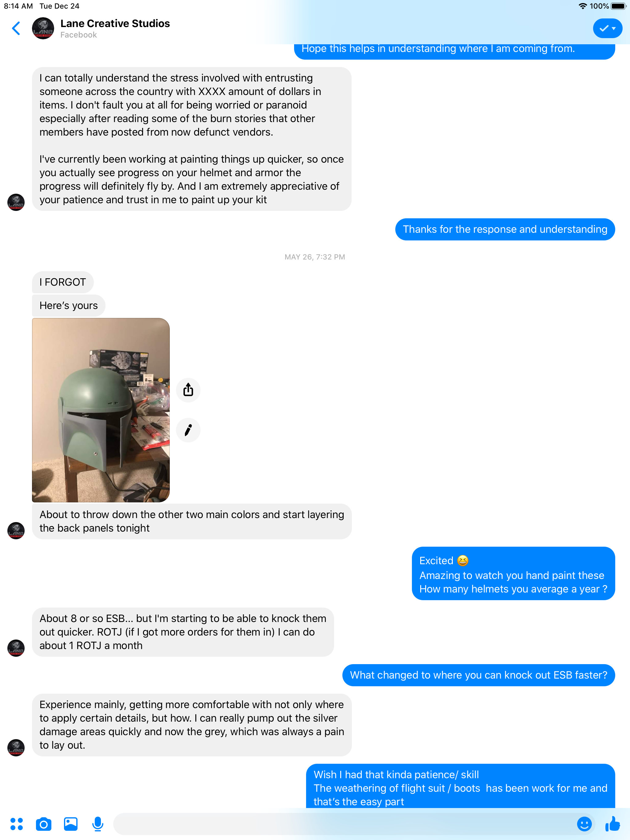Open the emoji picker smiley icon
The image size is (630, 840).
[584, 824]
